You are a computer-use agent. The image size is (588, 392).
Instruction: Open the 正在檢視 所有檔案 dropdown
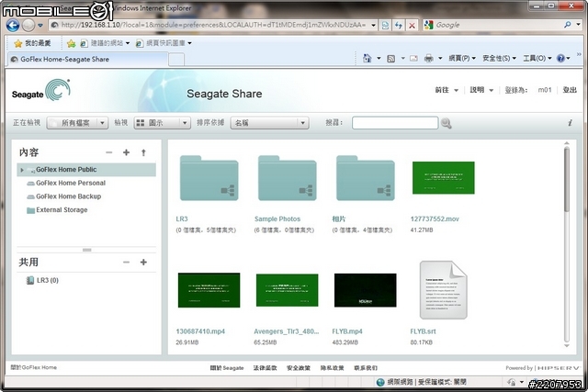pyautogui.click(x=77, y=123)
